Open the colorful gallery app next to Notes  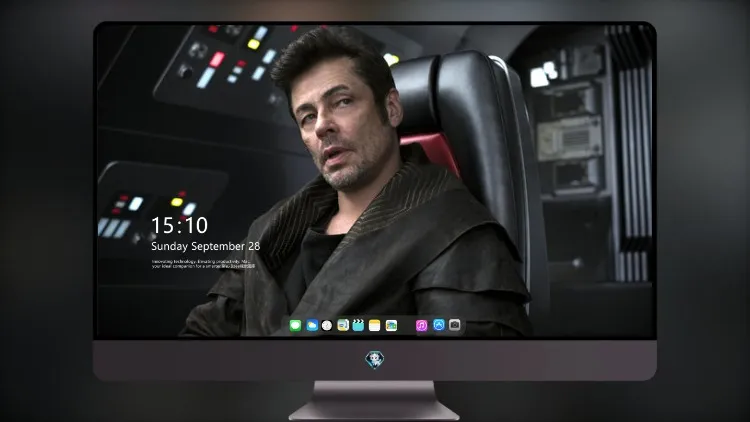pos(391,325)
